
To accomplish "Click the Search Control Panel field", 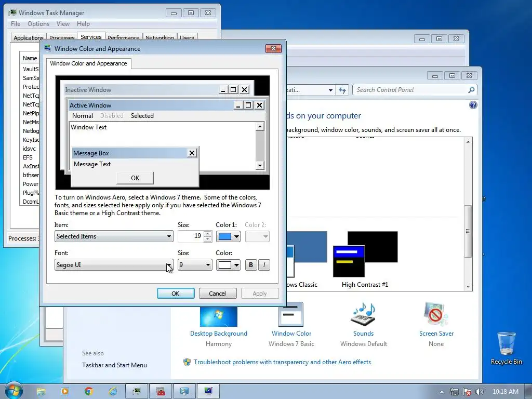I will 410,90.
